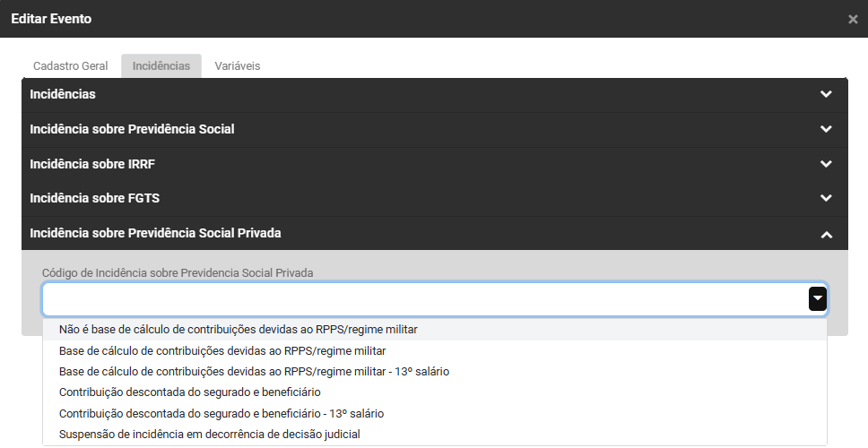Expand the Incidência sobre FGTS chevron
Image resolution: width=868 pixels, height=448 pixels.
click(x=826, y=198)
